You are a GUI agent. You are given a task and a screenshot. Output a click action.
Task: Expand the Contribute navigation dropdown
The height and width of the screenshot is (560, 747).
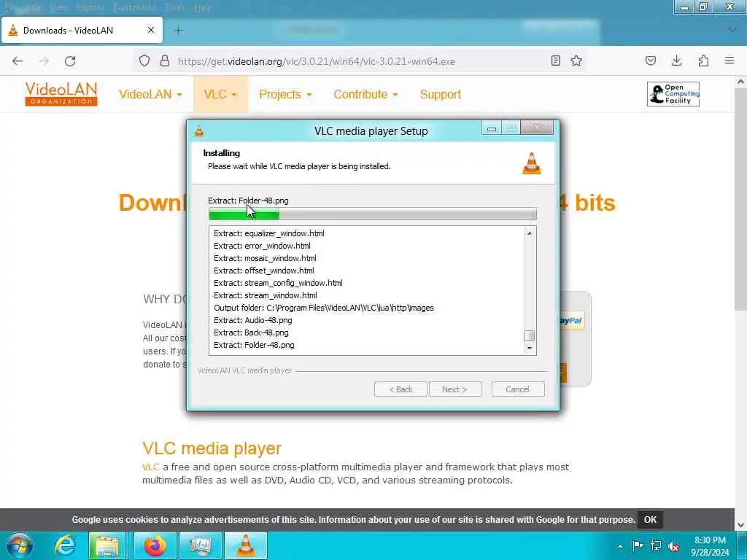(x=366, y=94)
